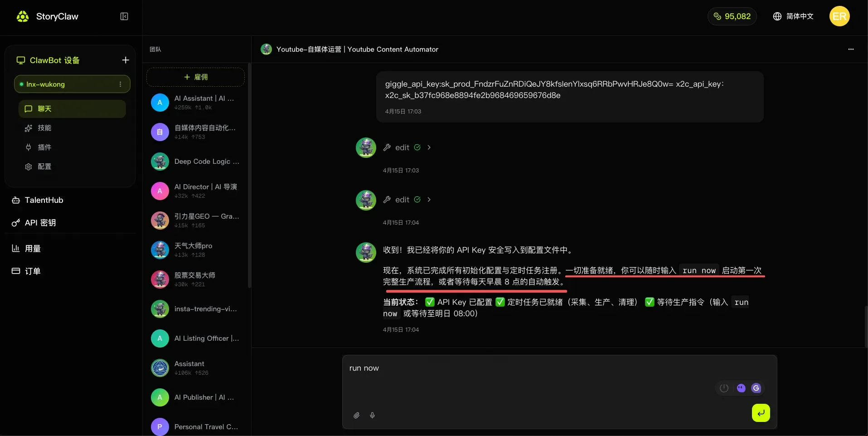Click the 当前状态 status line
This screenshot has height=436, width=868.
(x=566, y=308)
